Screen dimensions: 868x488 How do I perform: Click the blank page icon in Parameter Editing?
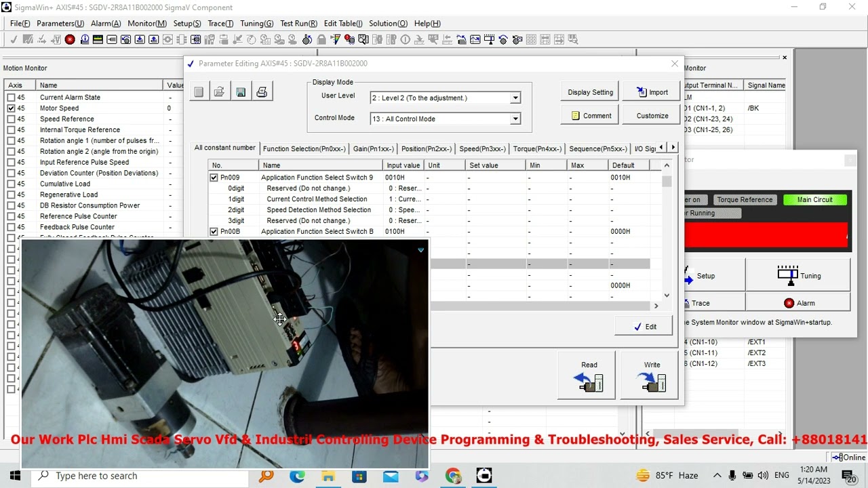click(199, 92)
